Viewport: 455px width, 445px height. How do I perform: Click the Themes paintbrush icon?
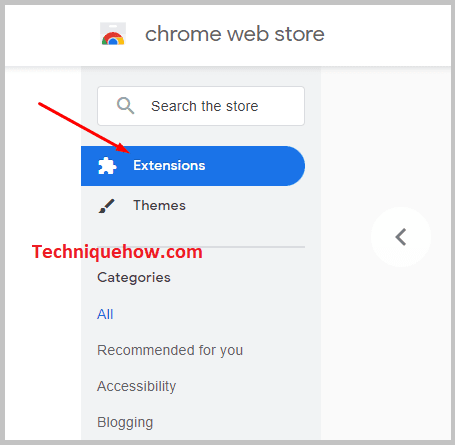click(x=107, y=206)
